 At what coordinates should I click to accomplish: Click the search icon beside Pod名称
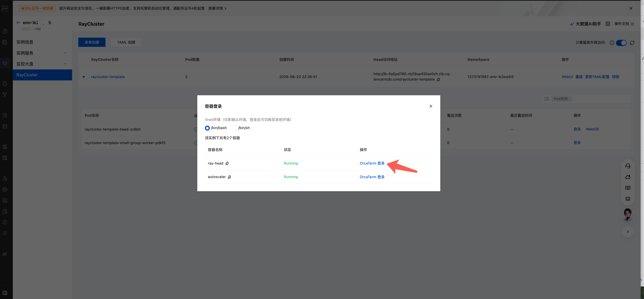click(x=546, y=99)
